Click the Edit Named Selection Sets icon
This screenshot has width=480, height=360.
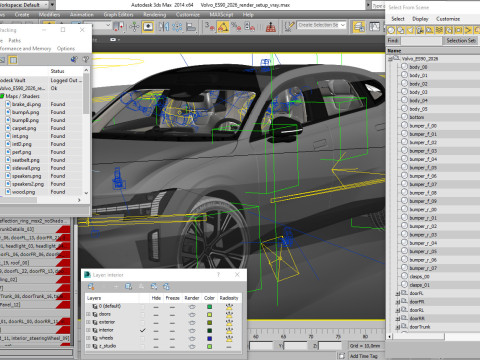tap(289, 27)
